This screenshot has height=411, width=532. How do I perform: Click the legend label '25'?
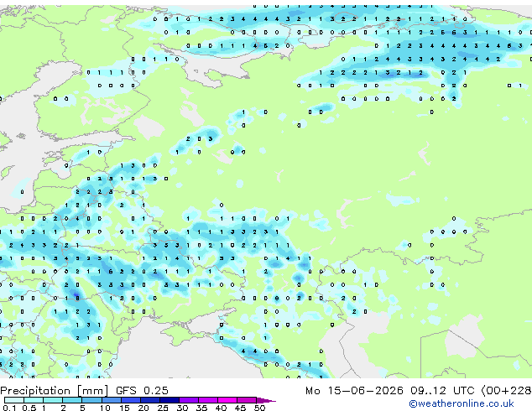click(163, 408)
